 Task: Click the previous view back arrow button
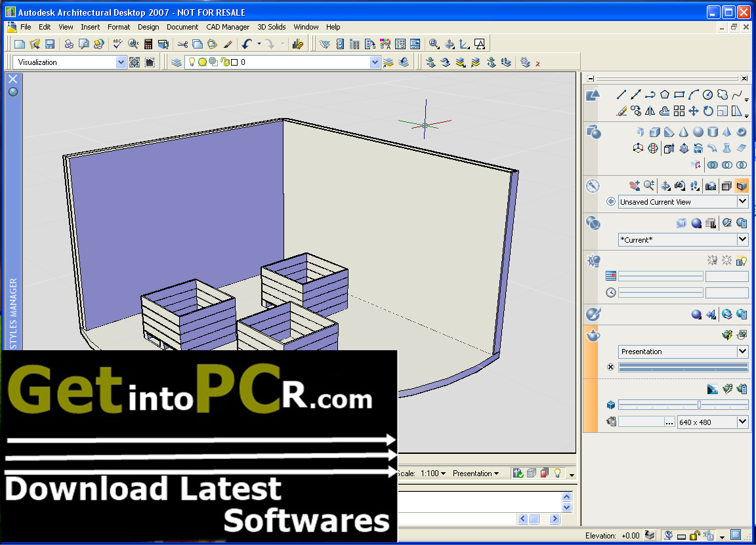tap(611, 201)
